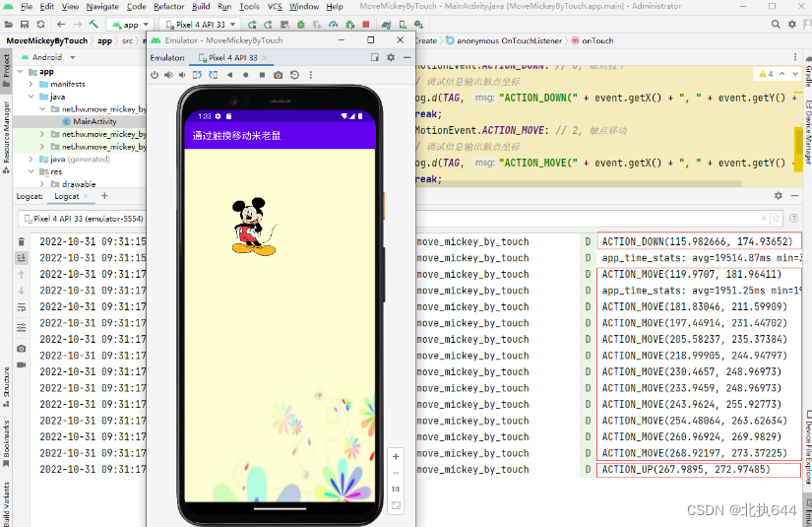Toggle the Resource Manager side panel
Screen dimensions: 812x527
tap(6, 137)
